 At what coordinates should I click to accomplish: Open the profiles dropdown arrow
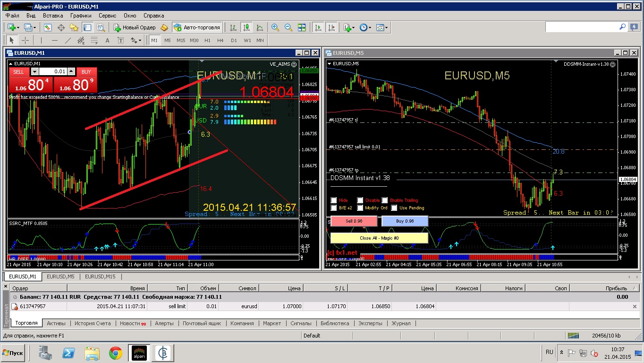34,27
